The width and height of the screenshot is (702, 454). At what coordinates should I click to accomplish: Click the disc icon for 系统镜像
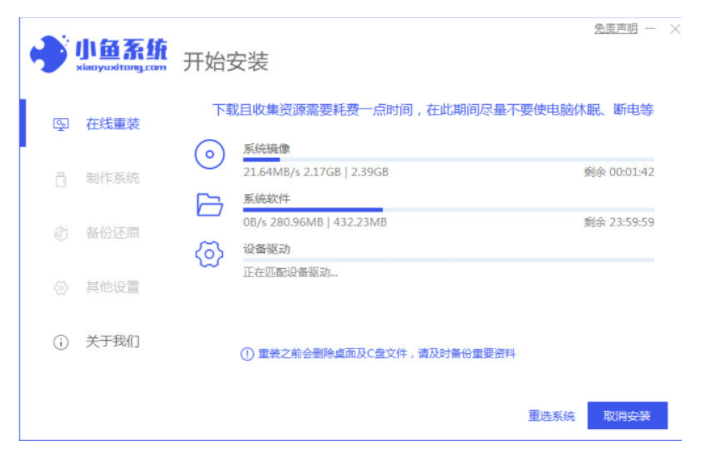pyautogui.click(x=208, y=154)
